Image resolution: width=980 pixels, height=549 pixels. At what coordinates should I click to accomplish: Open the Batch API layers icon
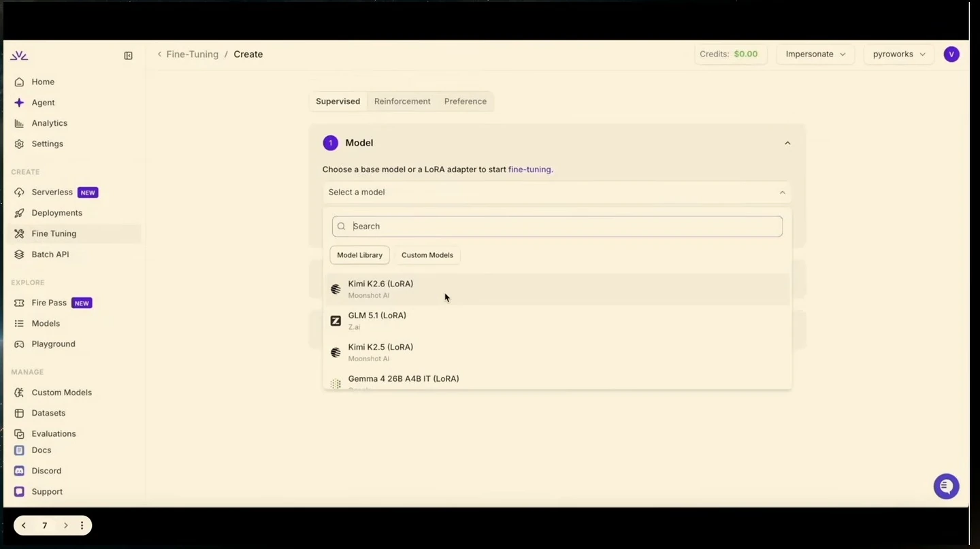pyautogui.click(x=19, y=254)
